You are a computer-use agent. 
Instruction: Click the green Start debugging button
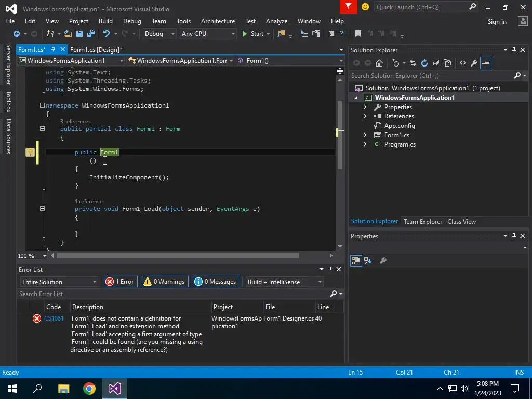coord(253,34)
